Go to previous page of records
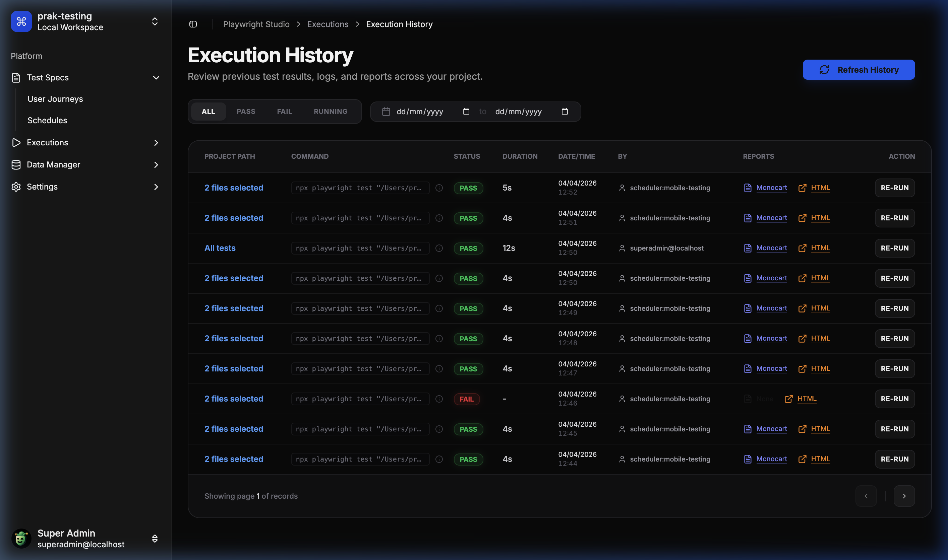Viewport: 948px width, 560px height. 866,496
